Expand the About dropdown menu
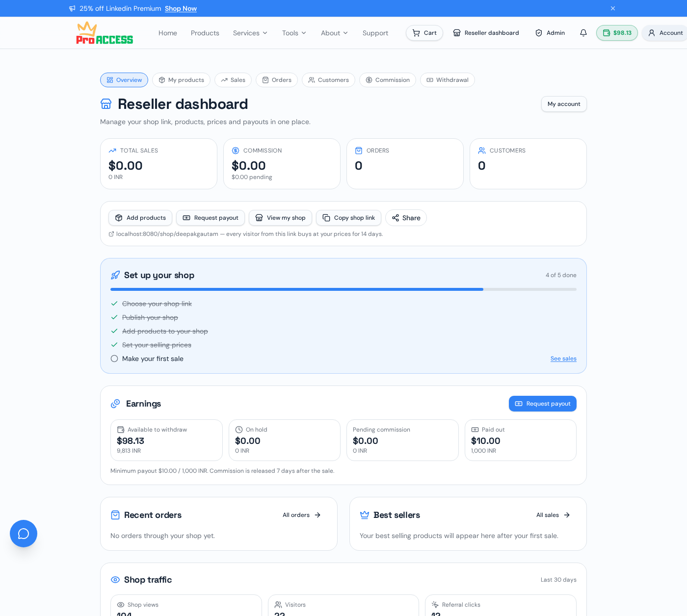Image resolution: width=687 pixels, height=616 pixels. point(334,33)
